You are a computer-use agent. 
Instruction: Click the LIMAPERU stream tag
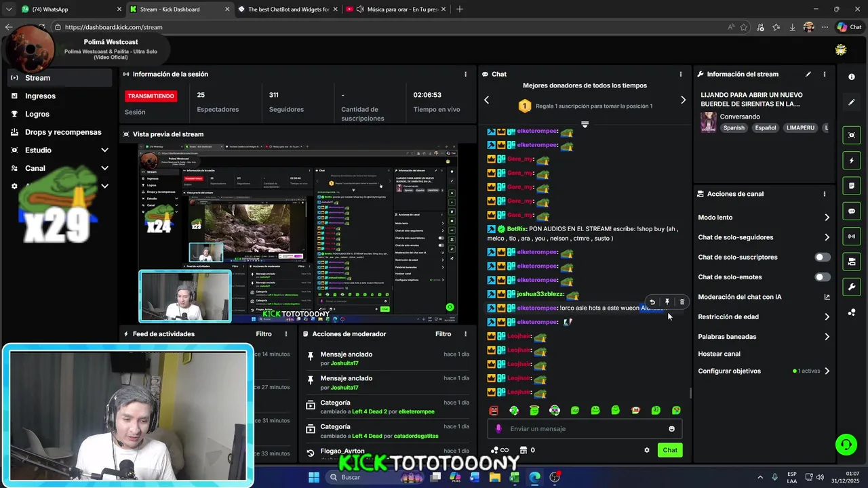(800, 127)
